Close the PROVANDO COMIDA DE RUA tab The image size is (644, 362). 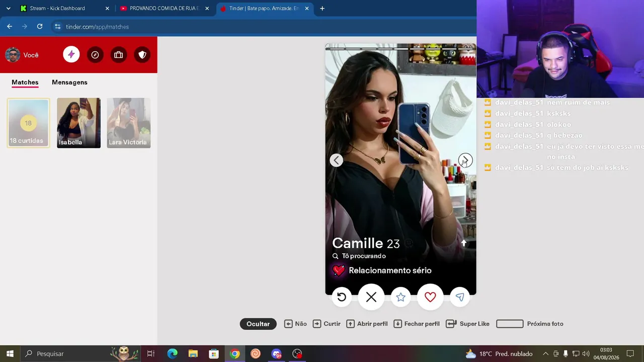[x=207, y=9]
